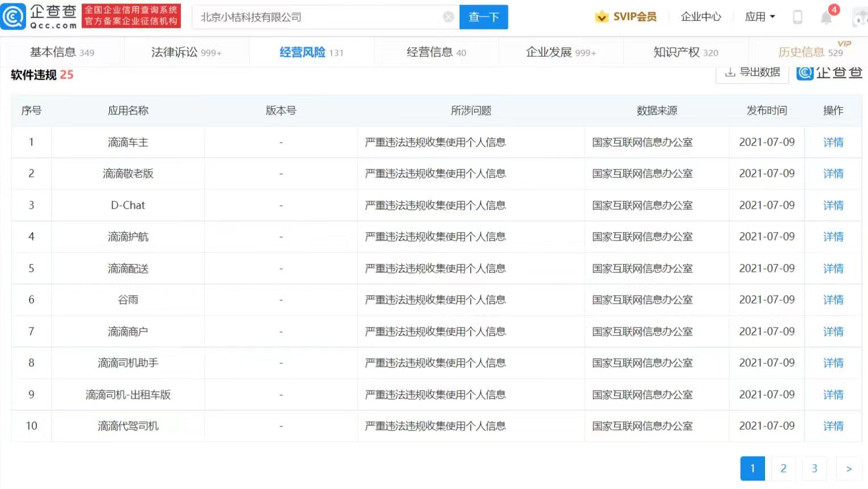Expand the 应用 dropdown

point(760,17)
